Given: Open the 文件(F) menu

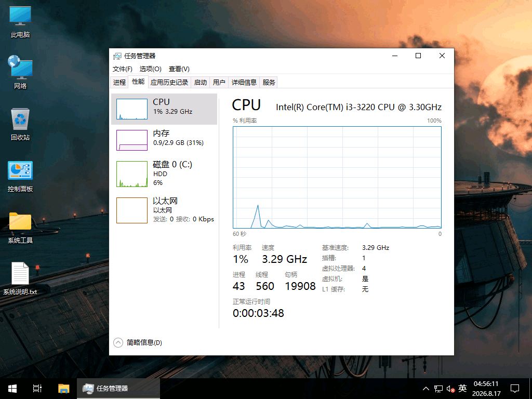Looking at the screenshot, I should coord(123,69).
